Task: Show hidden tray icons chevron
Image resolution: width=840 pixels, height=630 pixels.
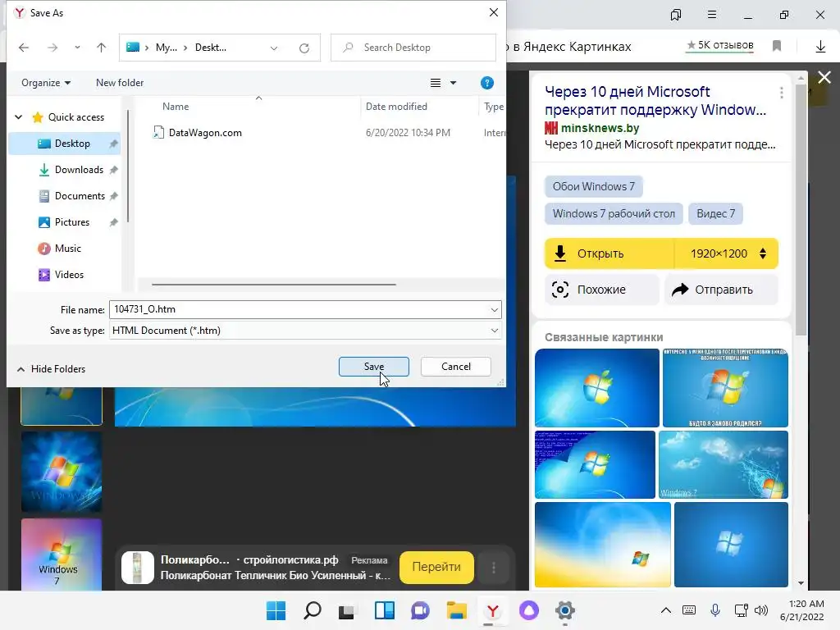Action: pos(666,610)
